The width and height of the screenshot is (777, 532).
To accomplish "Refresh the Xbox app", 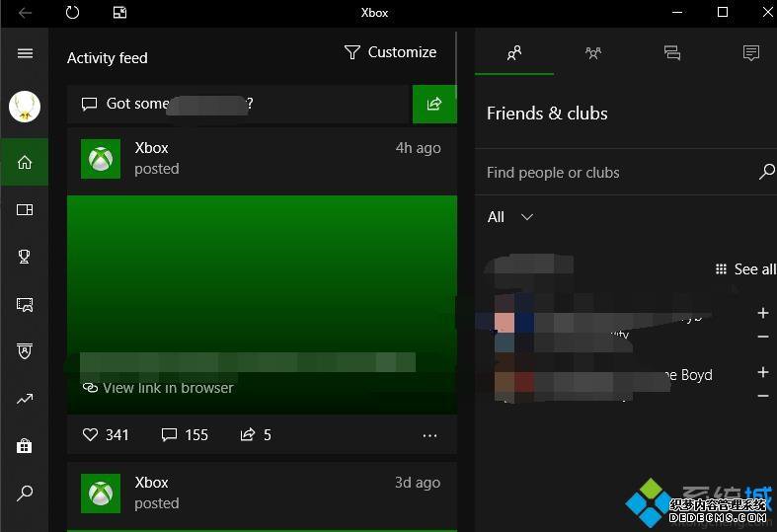I will pyautogui.click(x=72, y=12).
